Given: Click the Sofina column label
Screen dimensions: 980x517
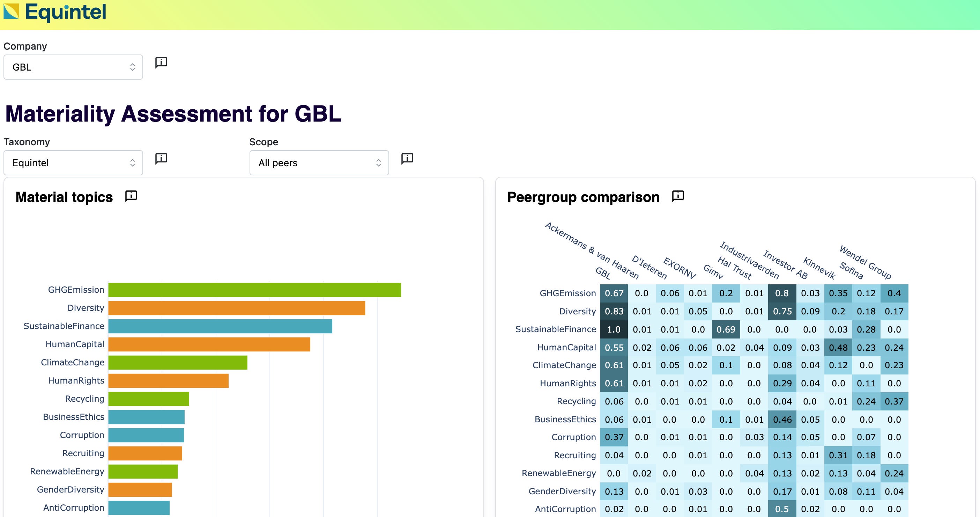Looking at the screenshot, I should (851, 270).
